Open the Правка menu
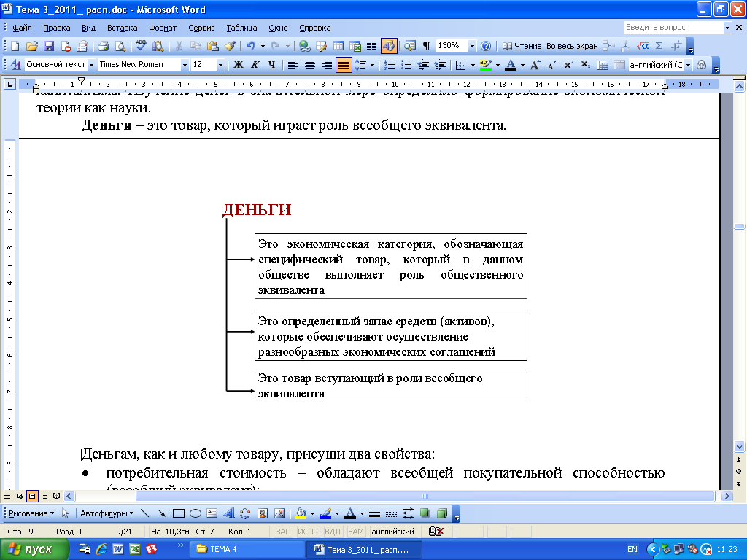This screenshot has height=560, width=747. pos(57,28)
